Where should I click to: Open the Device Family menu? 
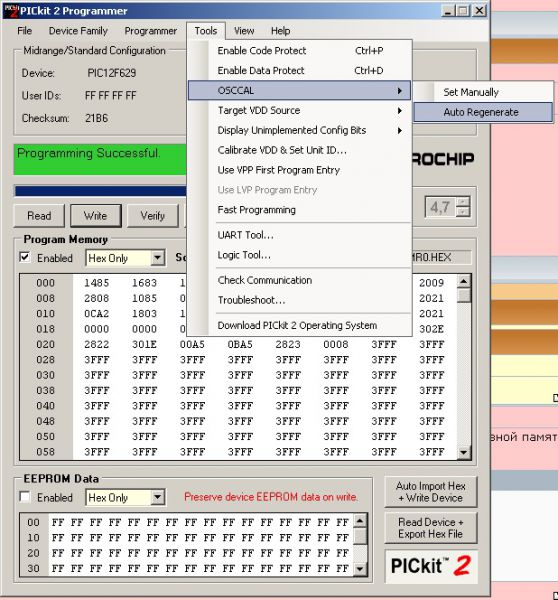click(x=78, y=31)
